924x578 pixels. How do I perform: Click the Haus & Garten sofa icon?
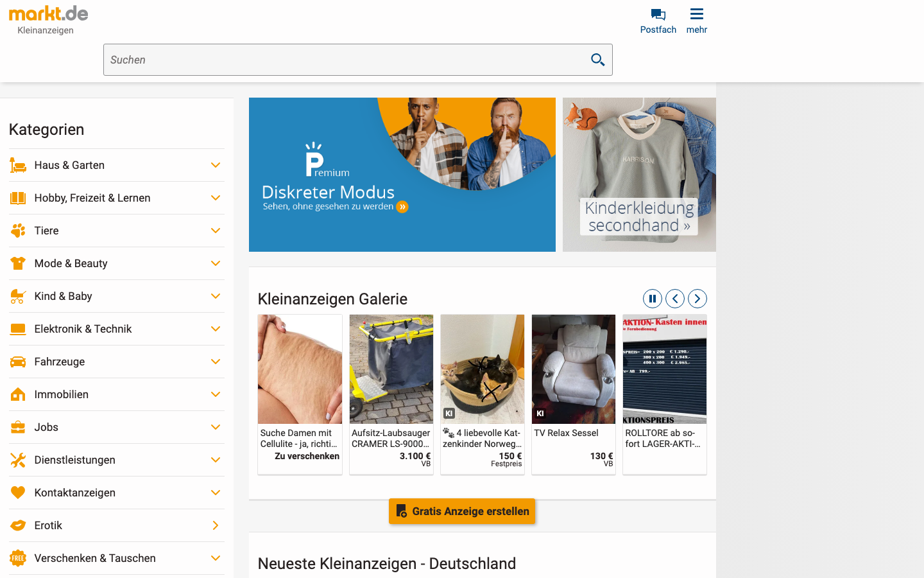point(18,165)
